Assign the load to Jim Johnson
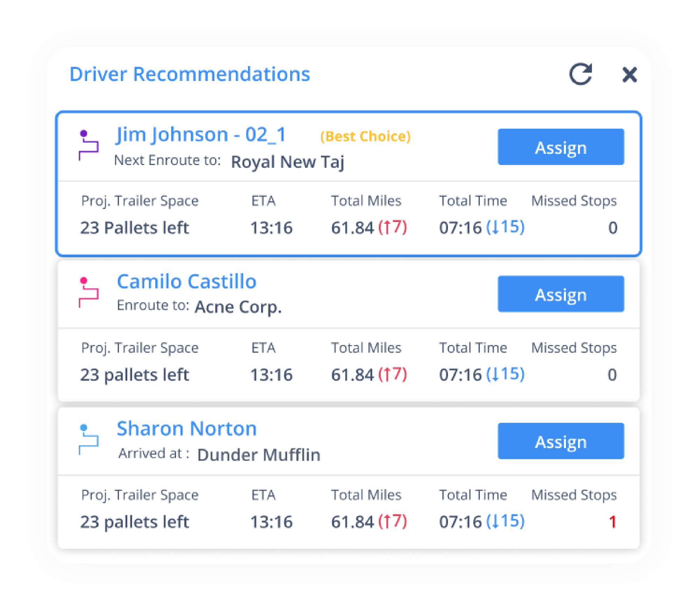Viewport: 700px width, 612px height. [x=561, y=147]
